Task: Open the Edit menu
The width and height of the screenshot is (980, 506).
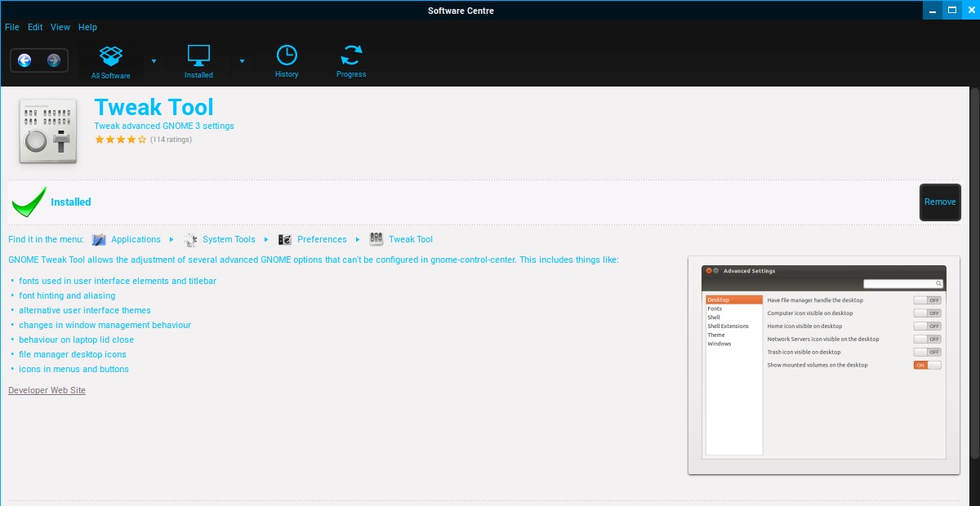Action: (x=35, y=27)
